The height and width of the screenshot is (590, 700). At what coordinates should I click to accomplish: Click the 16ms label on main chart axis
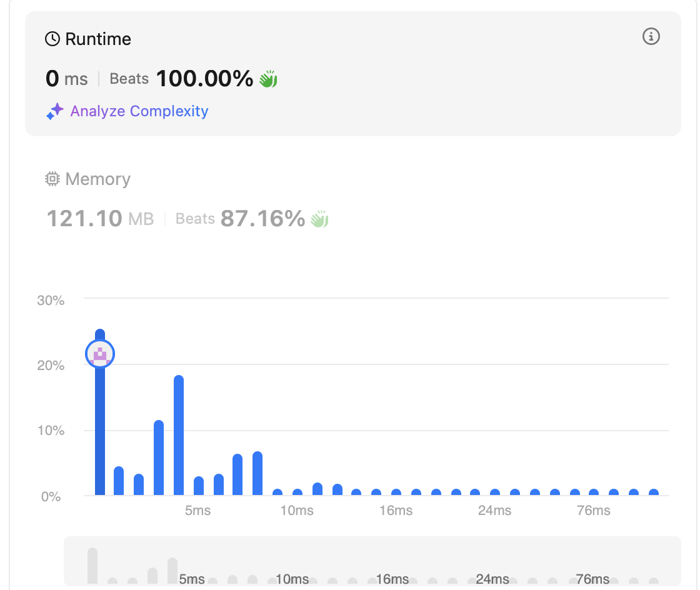coord(396,511)
